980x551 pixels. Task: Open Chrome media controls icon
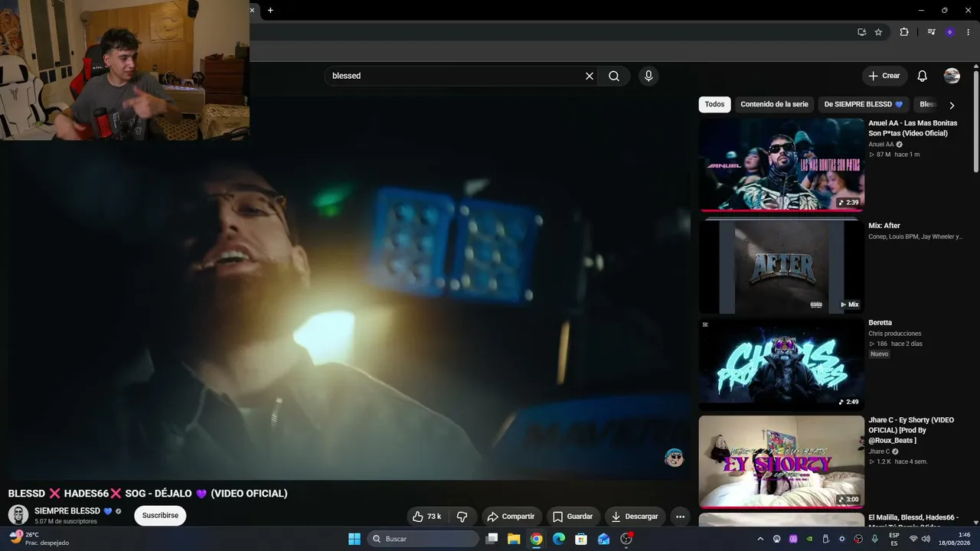pos(931,32)
